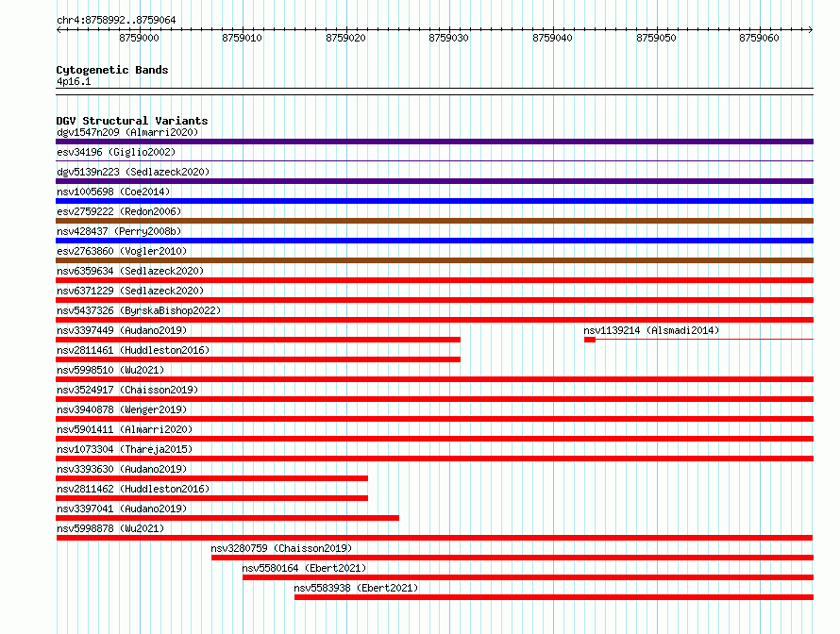
Task: Open variant nsv1139214 (Alsmadi2014)
Action: [651, 330]
